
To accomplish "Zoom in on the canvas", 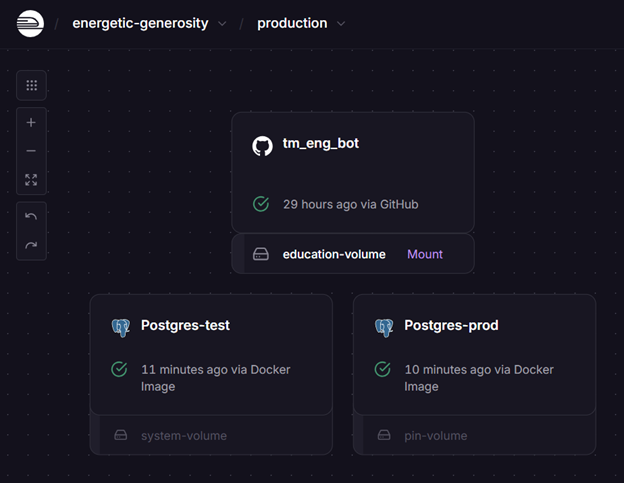I will (x=31, y=123).
